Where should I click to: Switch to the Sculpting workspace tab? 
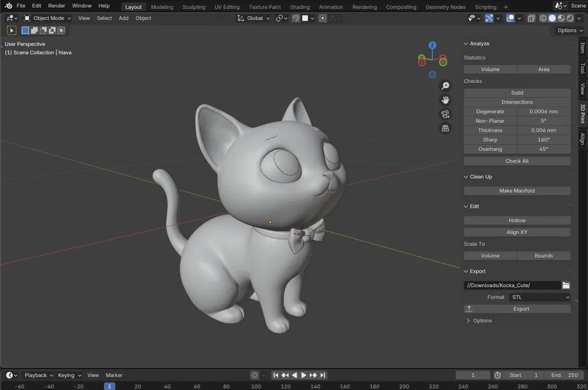click(x=194, y=6)
